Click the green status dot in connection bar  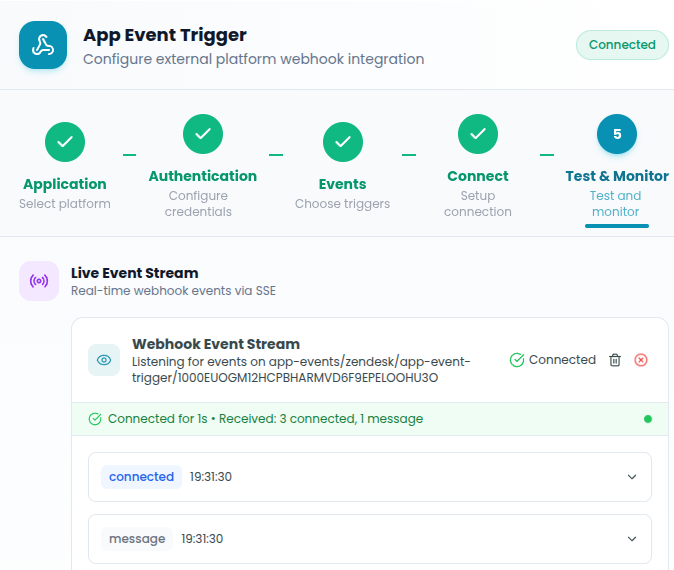coord(648,419)
